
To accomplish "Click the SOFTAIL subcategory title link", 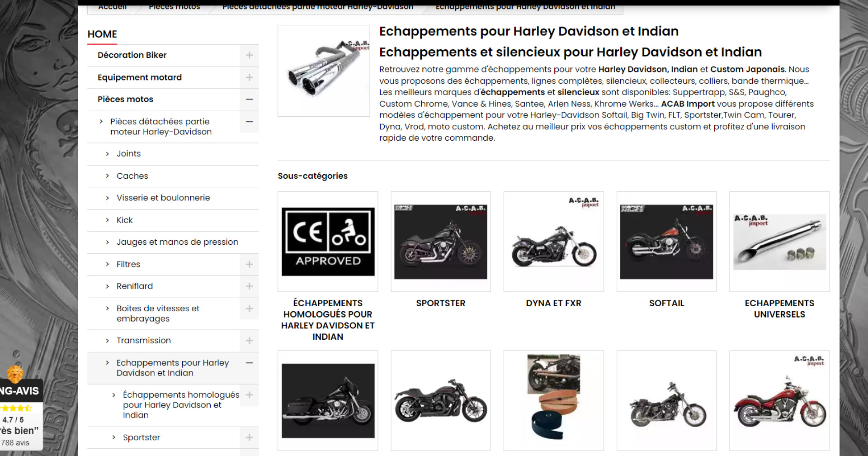I will click(x=666, y=304).
